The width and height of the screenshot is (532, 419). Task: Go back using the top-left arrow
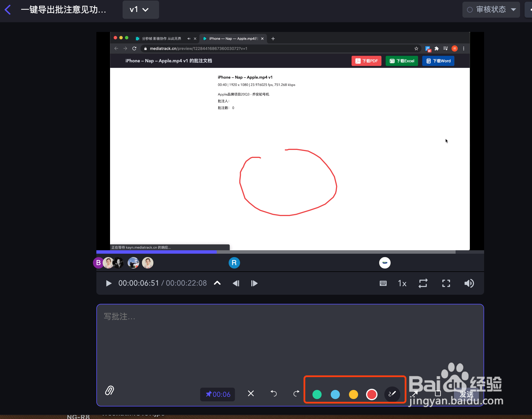coord(8,10)
